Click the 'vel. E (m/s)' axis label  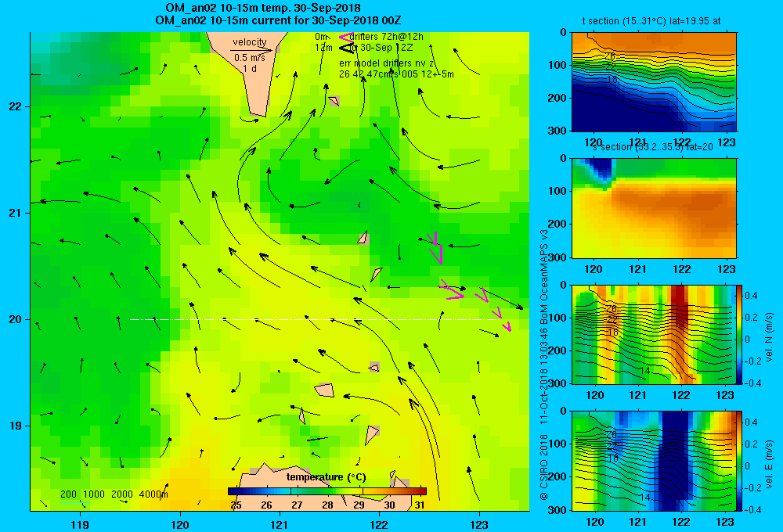pos(770,464)
